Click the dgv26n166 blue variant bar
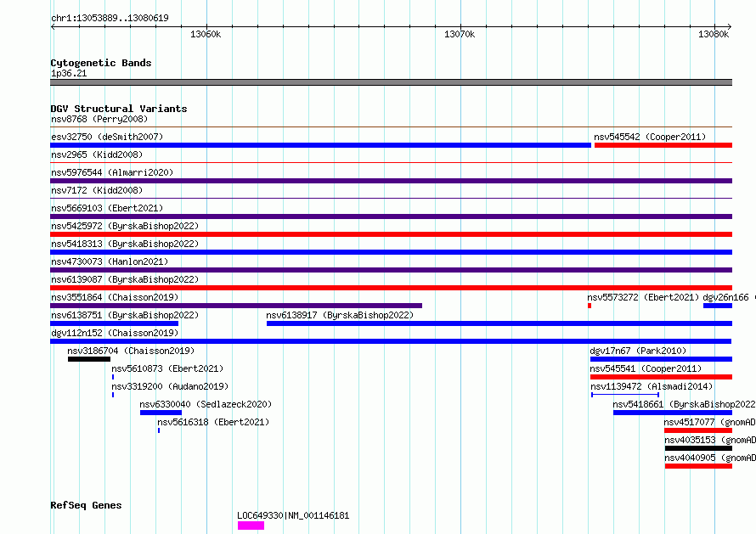 (718, 306)
